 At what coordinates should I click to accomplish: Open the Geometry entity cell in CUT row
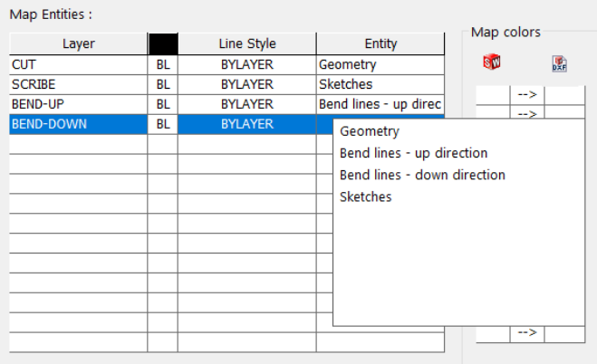coord(380,65)
